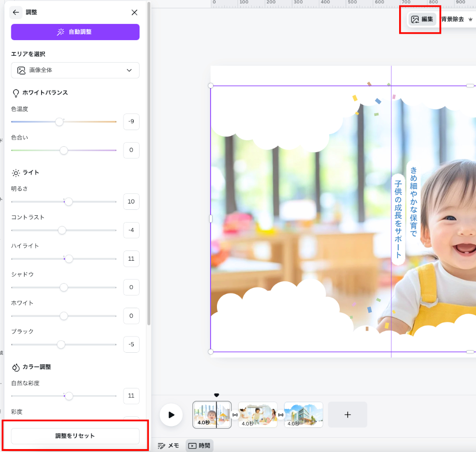Open the 画像全体 area selection dropdown

click(x=75, y=70)
